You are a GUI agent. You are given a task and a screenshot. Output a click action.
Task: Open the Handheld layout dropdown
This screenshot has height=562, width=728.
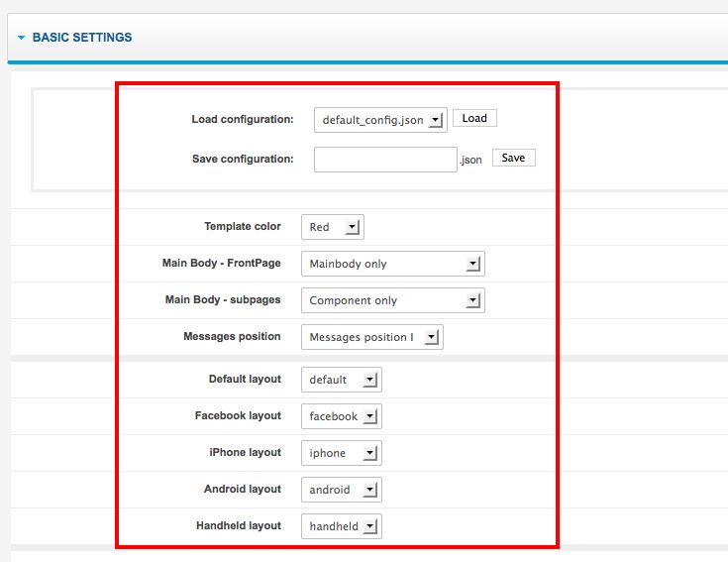pos(342,526)
